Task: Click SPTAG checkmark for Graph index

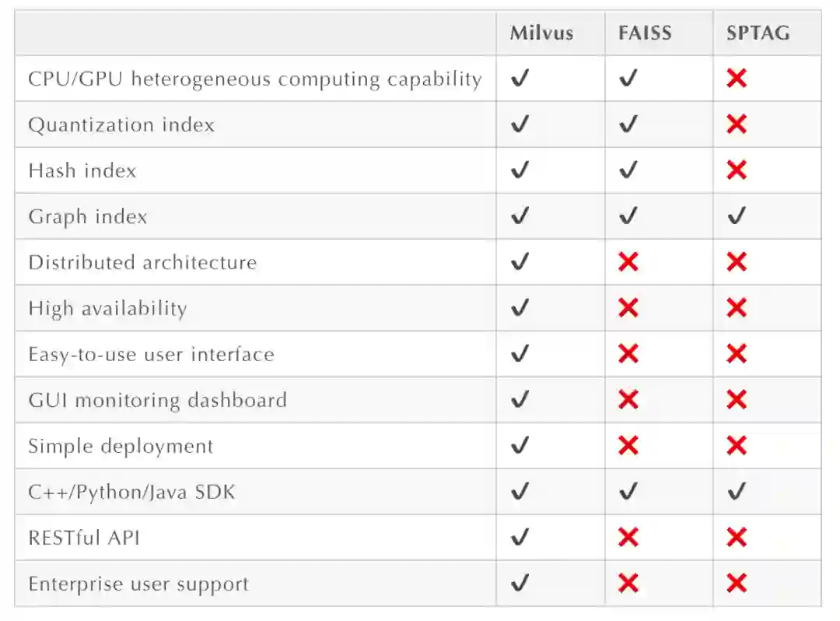Action: pos(737,216)
